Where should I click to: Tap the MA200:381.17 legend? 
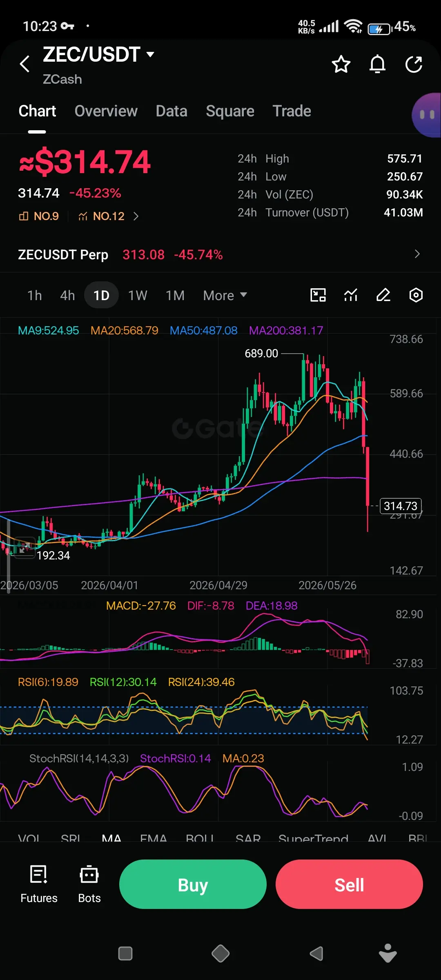(286, 330)
